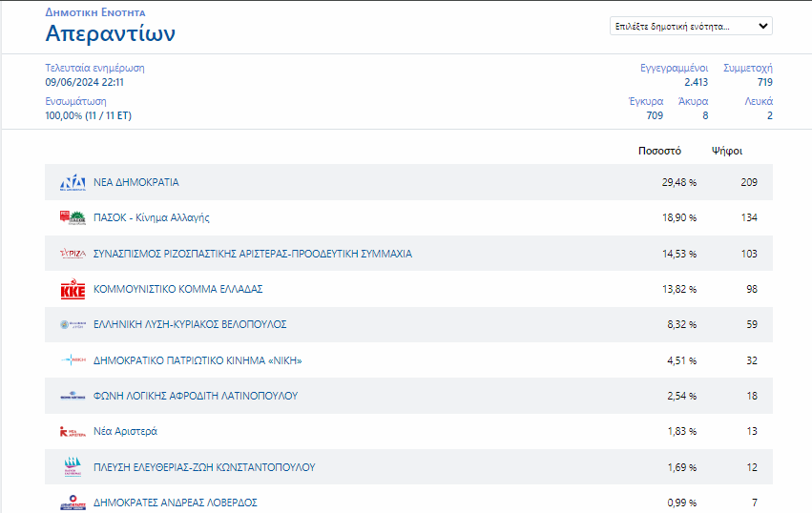Screen dimensions: 812x513
Task: Click the Απεραντίων page heading
Action: (x=111, y=33)
